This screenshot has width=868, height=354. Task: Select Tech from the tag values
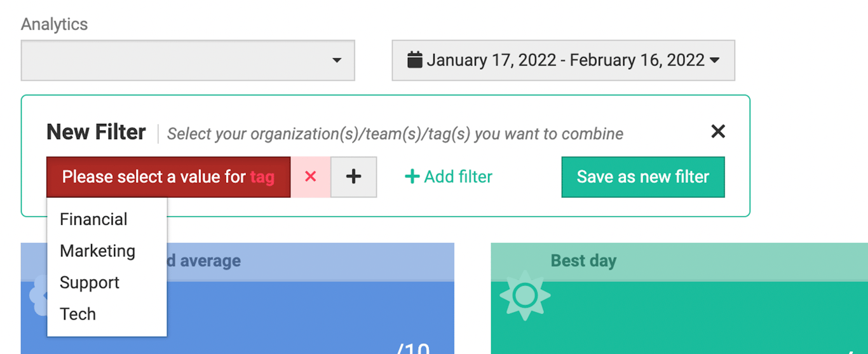tap(78, 314)
